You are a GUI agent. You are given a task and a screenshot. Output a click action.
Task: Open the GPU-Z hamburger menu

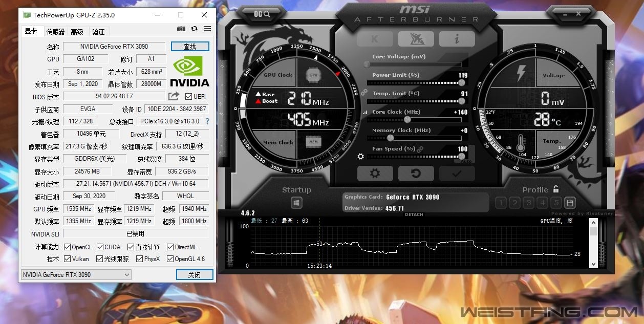tap(207, 29)
